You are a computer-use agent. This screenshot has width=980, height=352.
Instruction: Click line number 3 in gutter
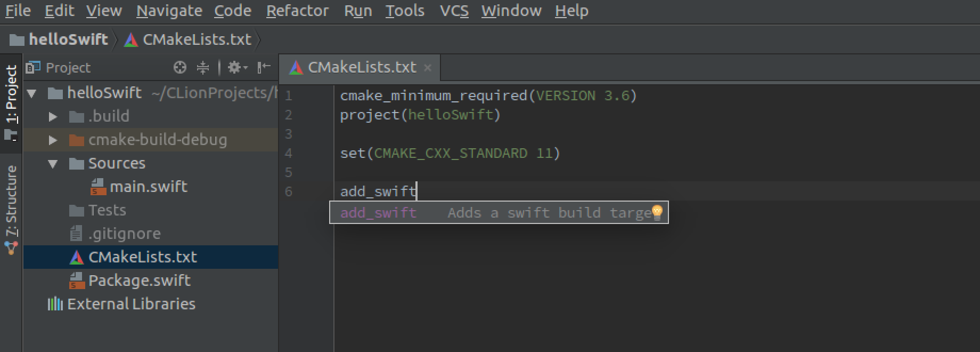[x=288, y=134]
